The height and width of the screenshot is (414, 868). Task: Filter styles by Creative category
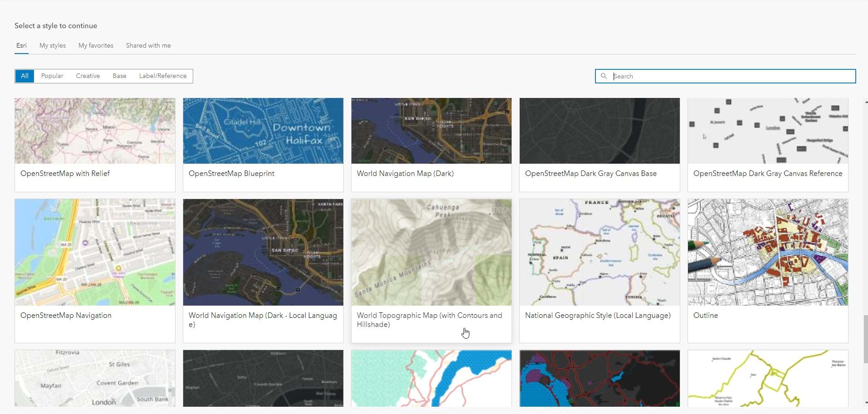pos(88,76)
